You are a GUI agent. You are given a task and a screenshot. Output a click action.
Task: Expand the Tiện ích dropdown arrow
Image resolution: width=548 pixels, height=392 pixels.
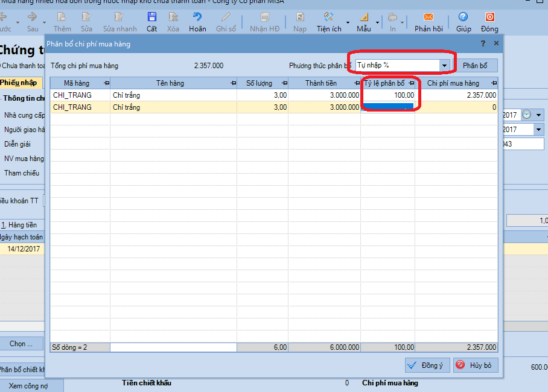[348, 23]
